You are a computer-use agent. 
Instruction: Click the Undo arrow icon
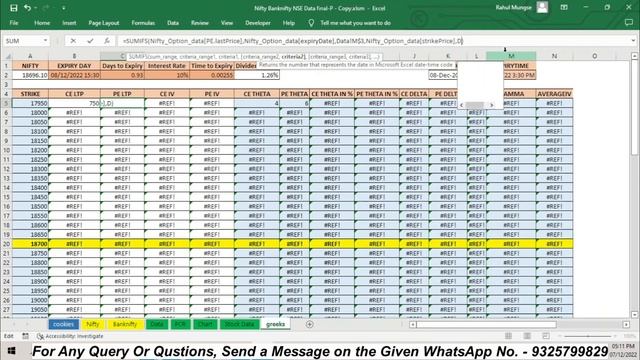pos(27,8)
